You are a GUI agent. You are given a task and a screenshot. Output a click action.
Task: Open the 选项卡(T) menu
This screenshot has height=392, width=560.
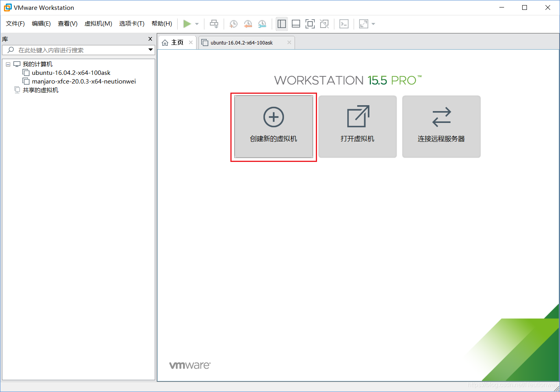click(x=132, y=24)
